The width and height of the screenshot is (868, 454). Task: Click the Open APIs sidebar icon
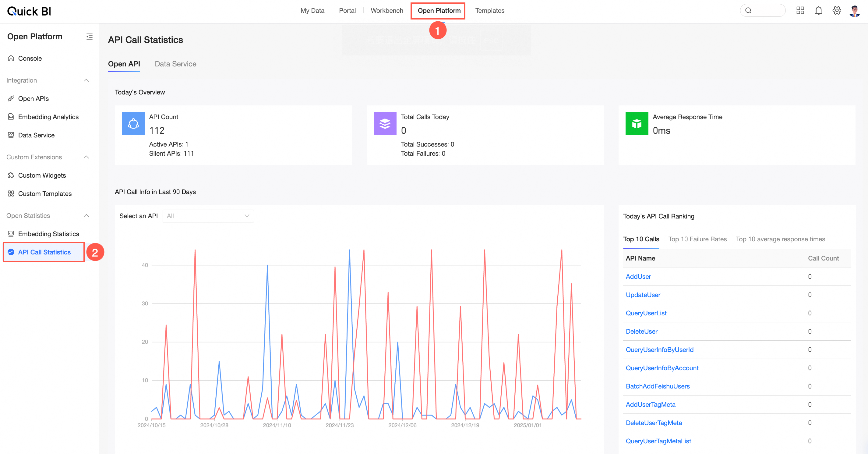[x=11, y=98]
